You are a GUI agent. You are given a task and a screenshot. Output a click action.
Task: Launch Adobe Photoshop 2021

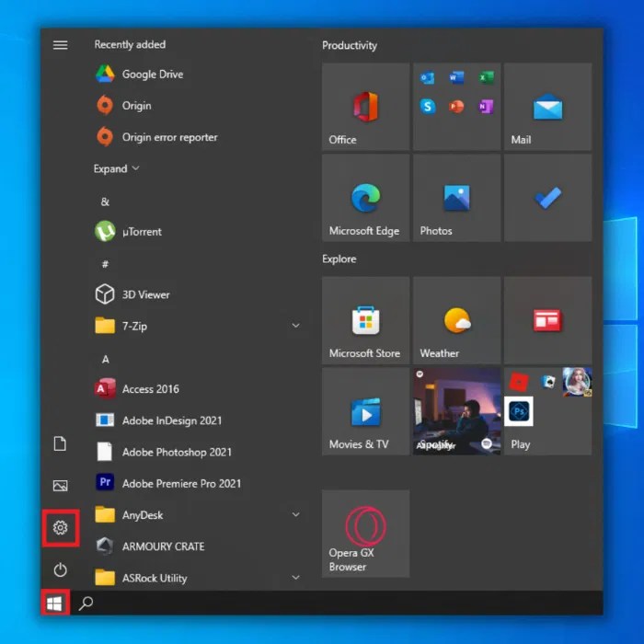(197, 452)
